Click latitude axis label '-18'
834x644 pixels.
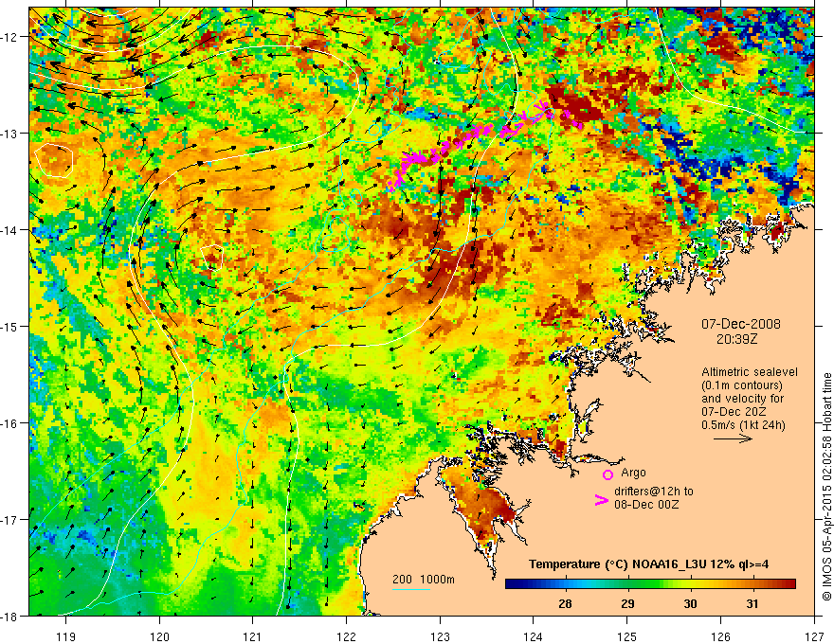[10, 617]
